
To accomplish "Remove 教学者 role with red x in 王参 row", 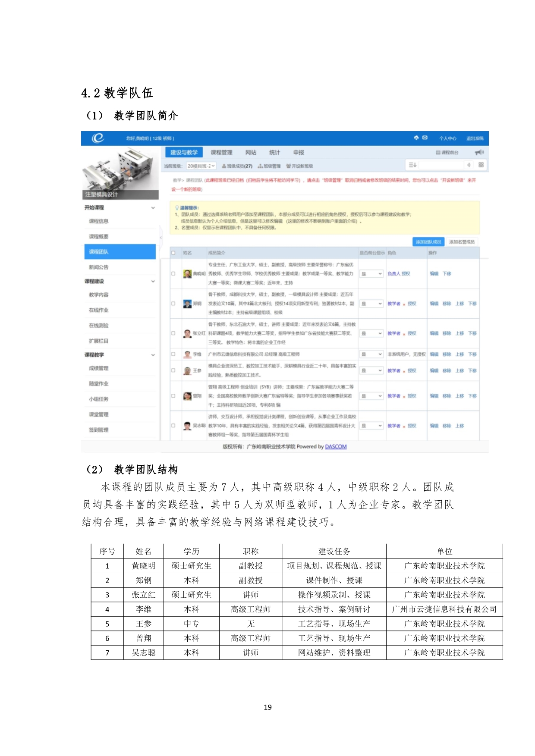I will [x=404, y=371].
